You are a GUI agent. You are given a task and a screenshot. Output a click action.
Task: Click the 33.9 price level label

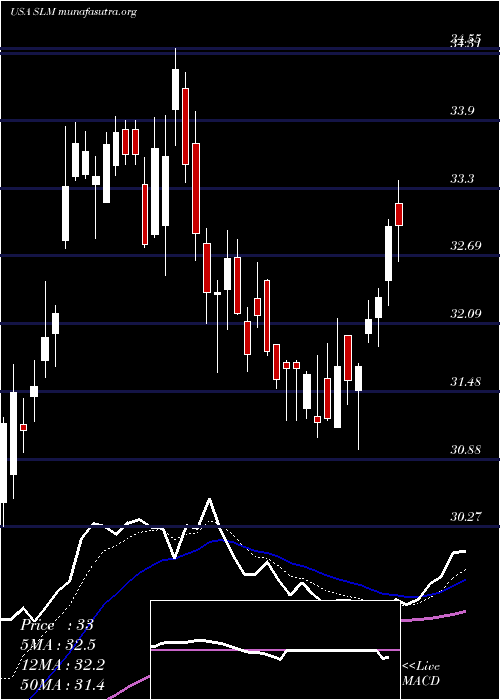click(x=462, y=111)
